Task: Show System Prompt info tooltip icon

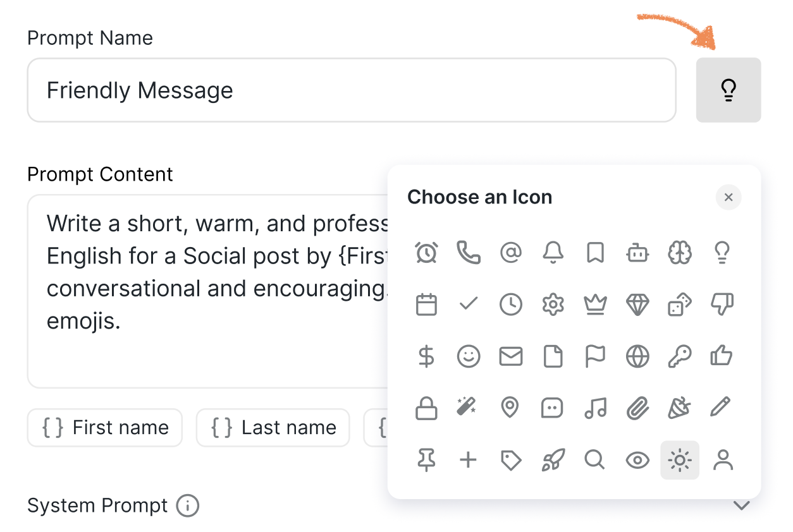Action: click(x=188, y=505)
